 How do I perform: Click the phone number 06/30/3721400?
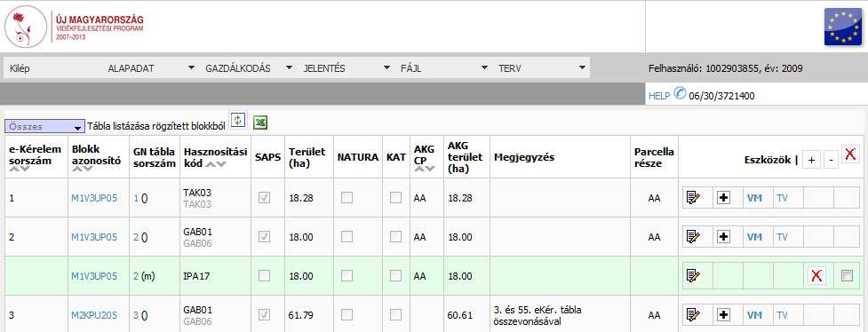(721, 96)
